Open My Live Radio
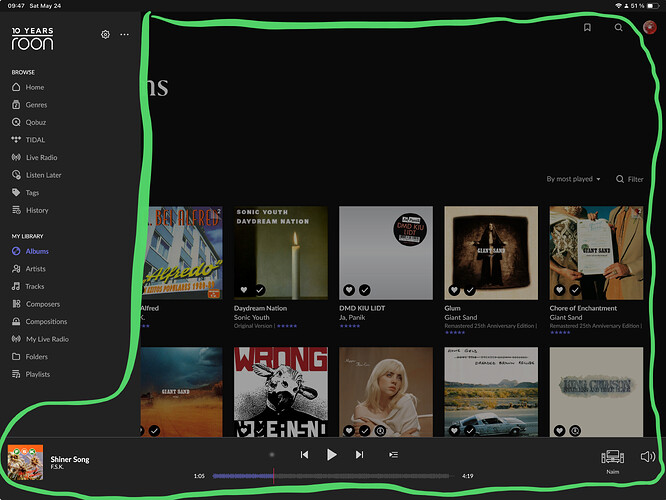 40,339
